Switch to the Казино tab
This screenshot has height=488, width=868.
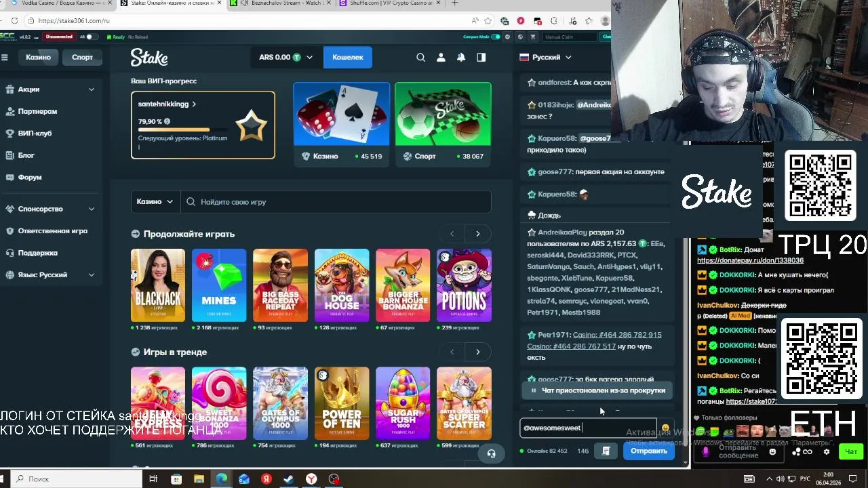click(x=39, y=58)
